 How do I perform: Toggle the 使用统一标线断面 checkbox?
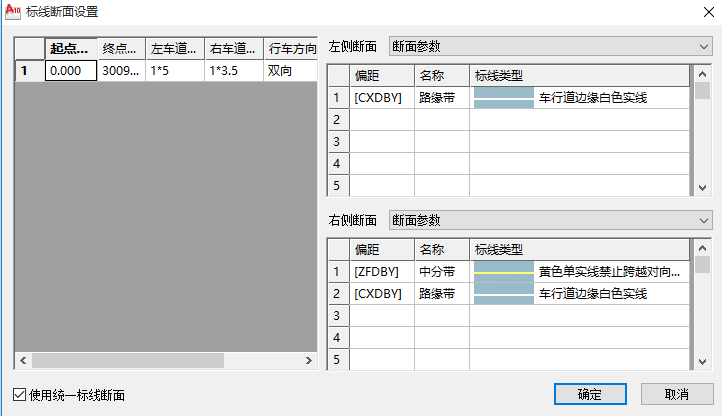(21, 395)
